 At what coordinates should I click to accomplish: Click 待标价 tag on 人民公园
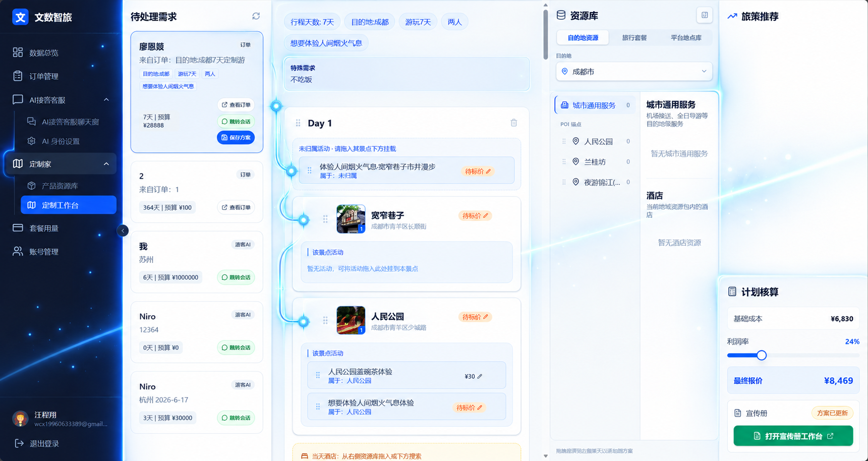475,317
